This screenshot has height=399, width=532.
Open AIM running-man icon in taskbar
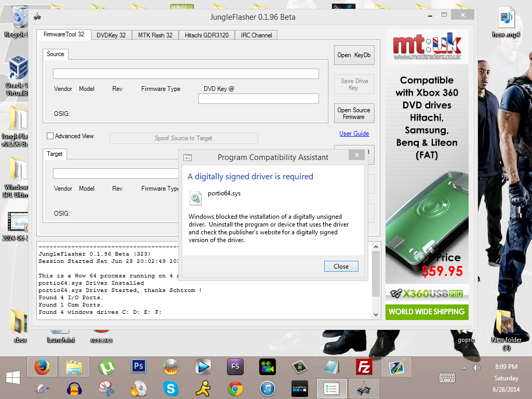click(x=203, y=389)
